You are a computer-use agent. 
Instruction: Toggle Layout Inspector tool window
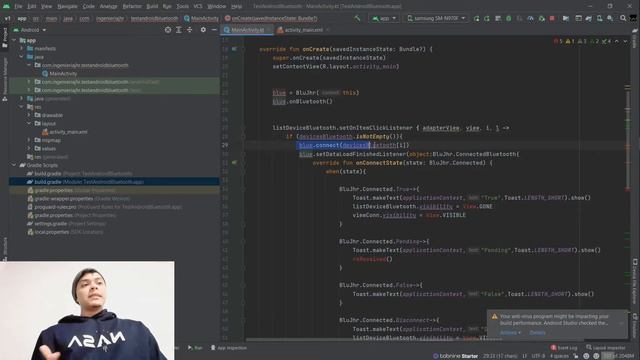[606, 348]
